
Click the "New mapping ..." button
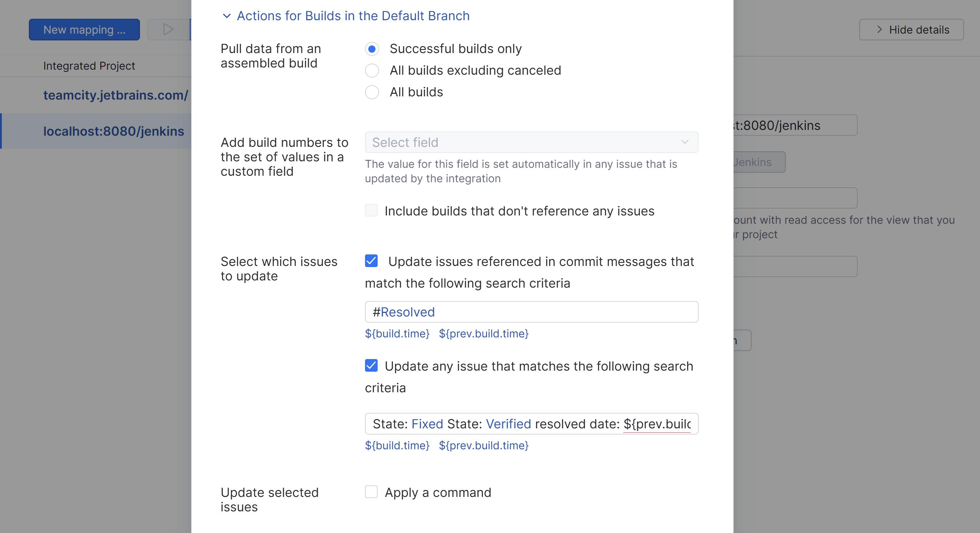click(x=84, y=29)
